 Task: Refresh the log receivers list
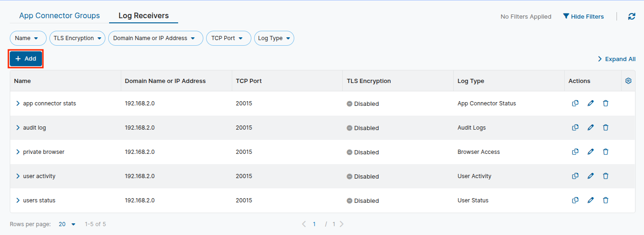[x=631, y=16]
